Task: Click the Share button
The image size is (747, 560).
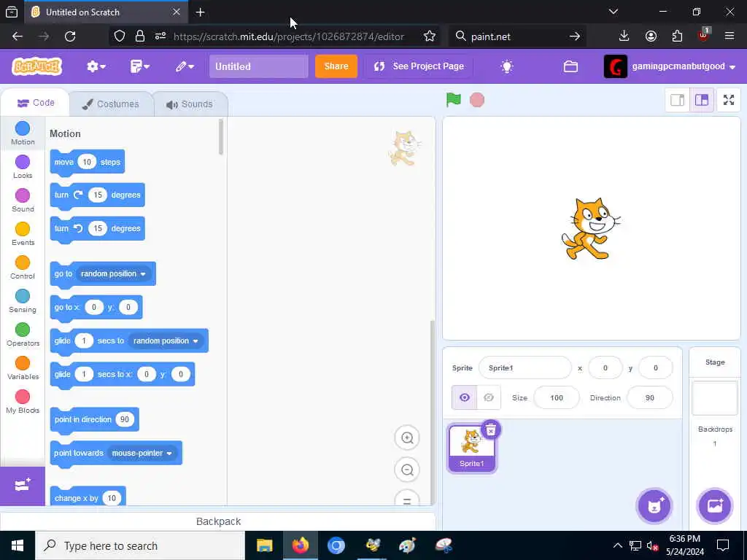Action: coord(336,66)
